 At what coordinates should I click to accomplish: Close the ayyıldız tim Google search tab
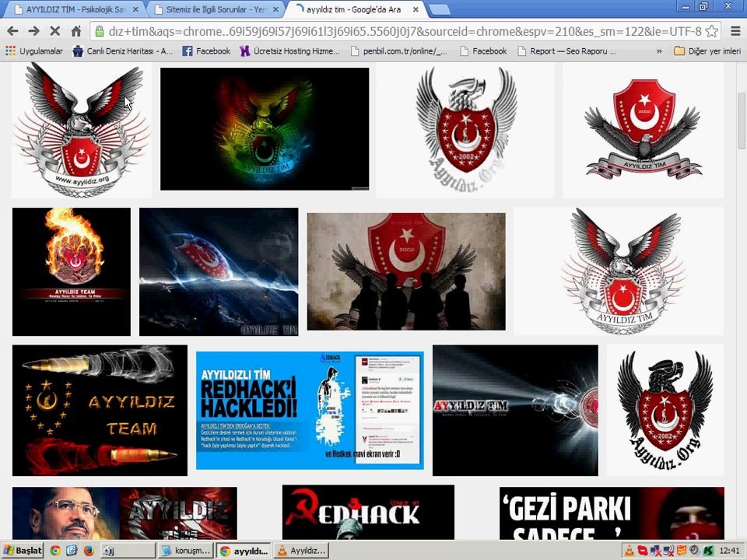pos(416,9)
